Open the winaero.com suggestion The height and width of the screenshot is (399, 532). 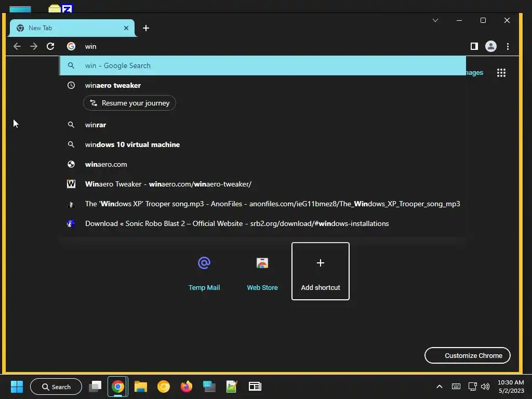[262, 164]
